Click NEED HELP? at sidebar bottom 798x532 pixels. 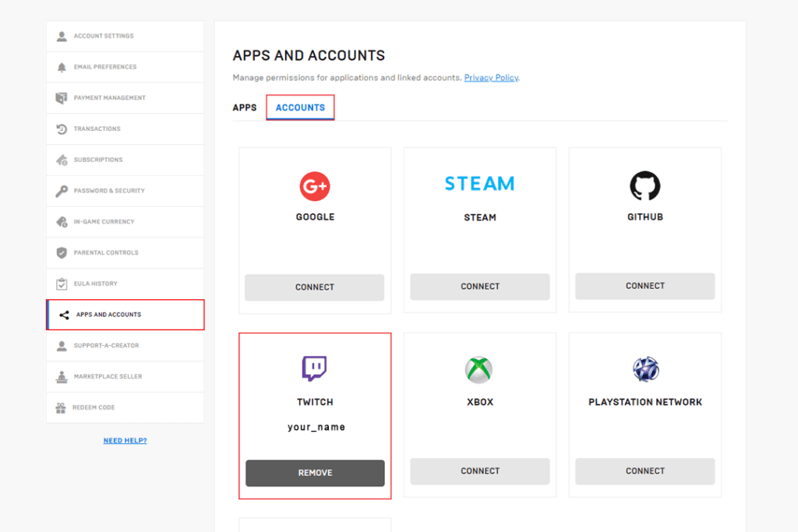125,440
